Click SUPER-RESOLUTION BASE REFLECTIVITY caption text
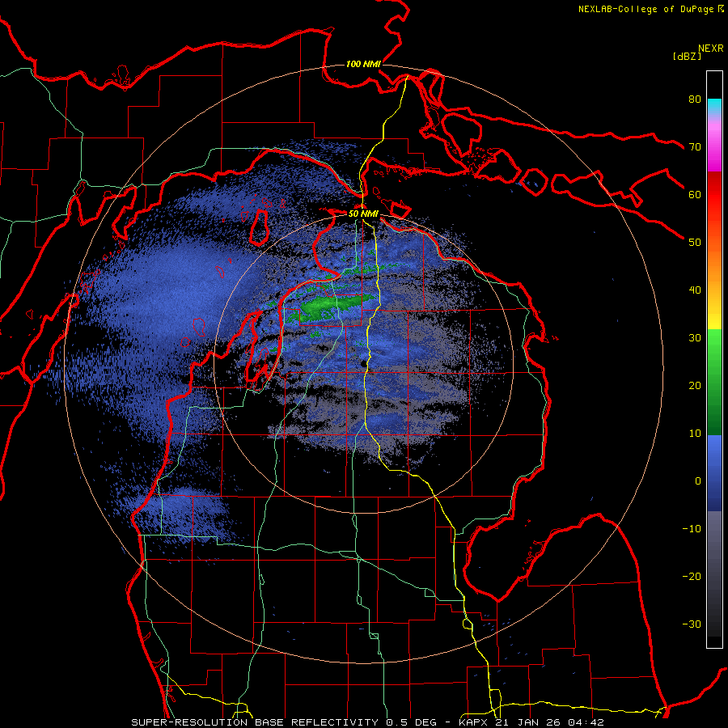This screenshot has width=728, height=728. click(255, 722)
